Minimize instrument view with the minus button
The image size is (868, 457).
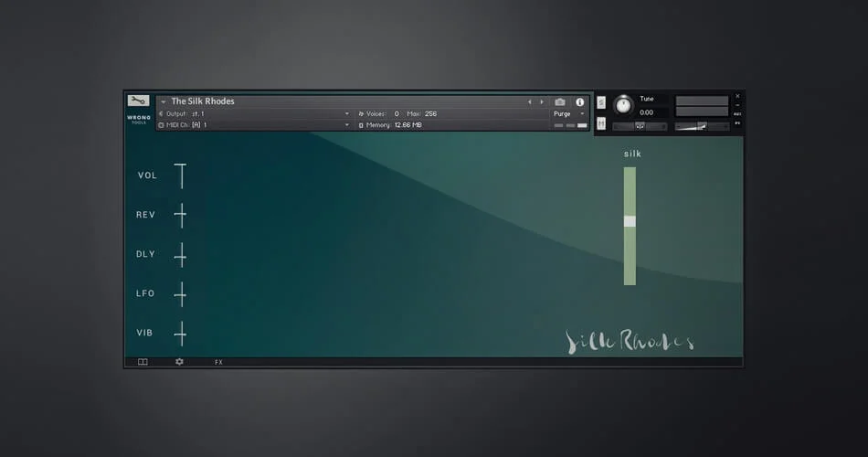737,105
